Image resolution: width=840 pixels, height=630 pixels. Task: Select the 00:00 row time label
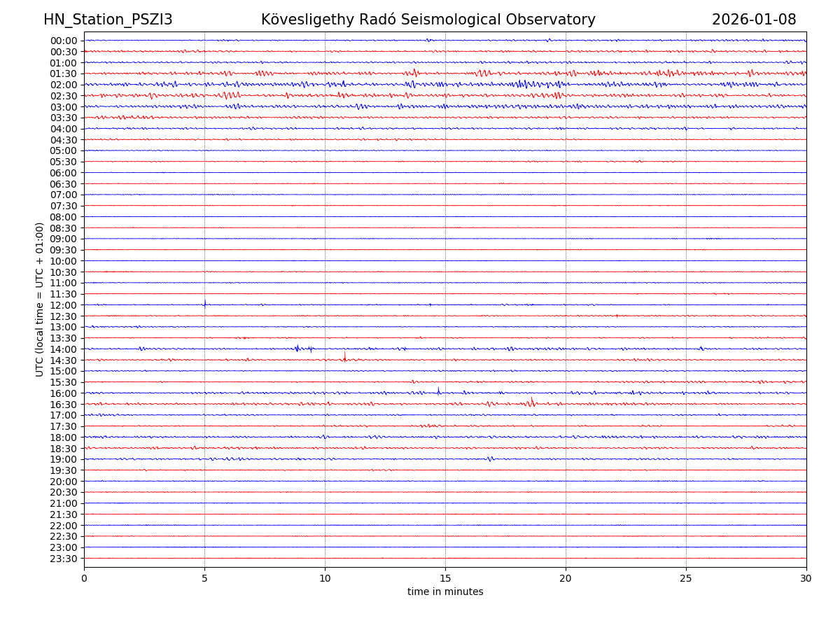point(64,41)
